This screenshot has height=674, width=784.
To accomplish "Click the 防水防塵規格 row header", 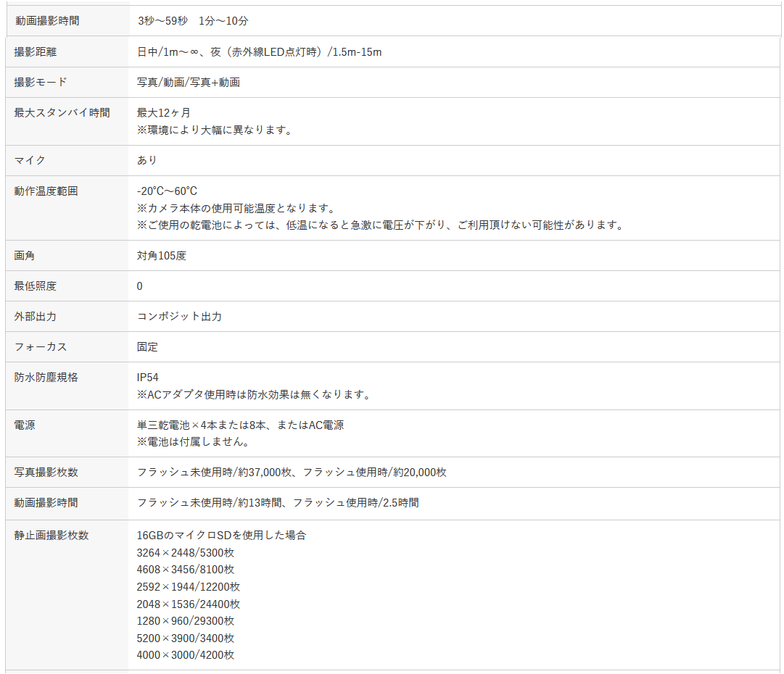I will click(x=46, y=378).
